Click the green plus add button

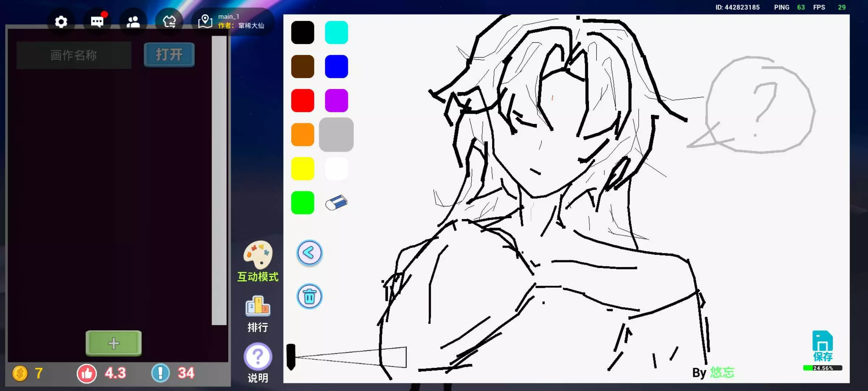tap(114, 343)
